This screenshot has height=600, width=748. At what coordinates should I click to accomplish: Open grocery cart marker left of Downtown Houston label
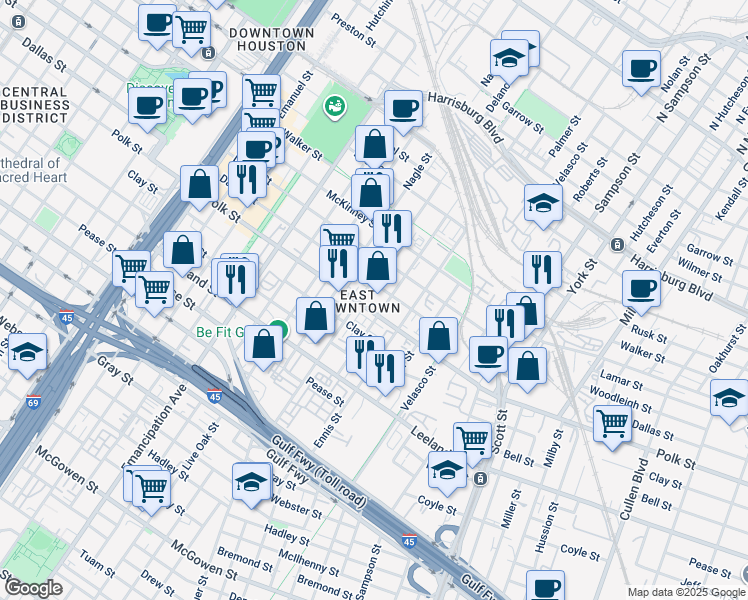(191, 33)
